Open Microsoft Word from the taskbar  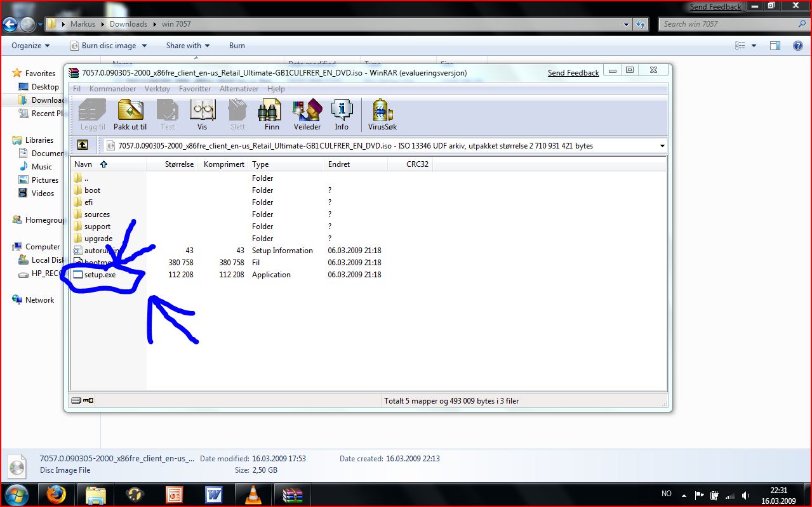pyautogui.click(x=214, y=494)
